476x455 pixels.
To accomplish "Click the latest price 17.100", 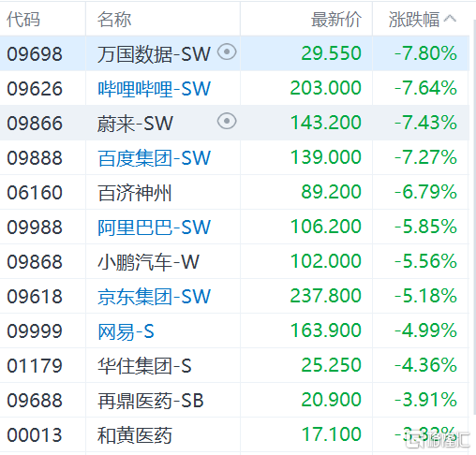I will (332, 434).
